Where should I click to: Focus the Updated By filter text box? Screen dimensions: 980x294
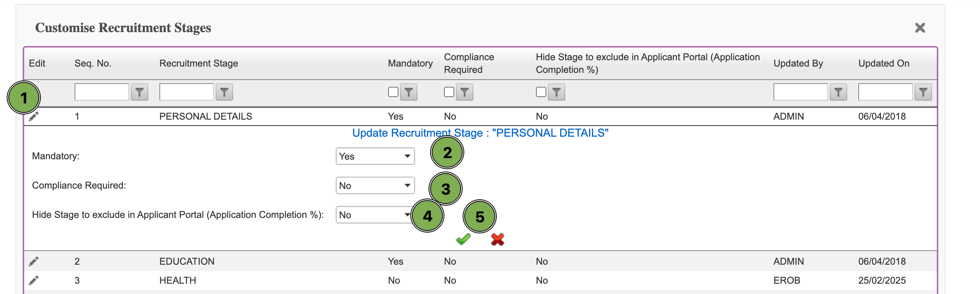(801, 92)
